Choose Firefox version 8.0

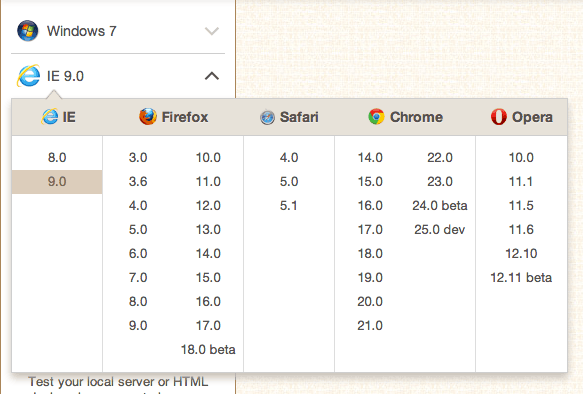[138, 301]
